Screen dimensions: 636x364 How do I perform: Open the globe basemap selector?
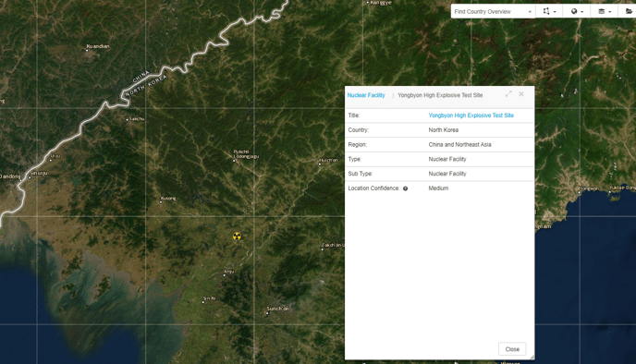[577, 12]
